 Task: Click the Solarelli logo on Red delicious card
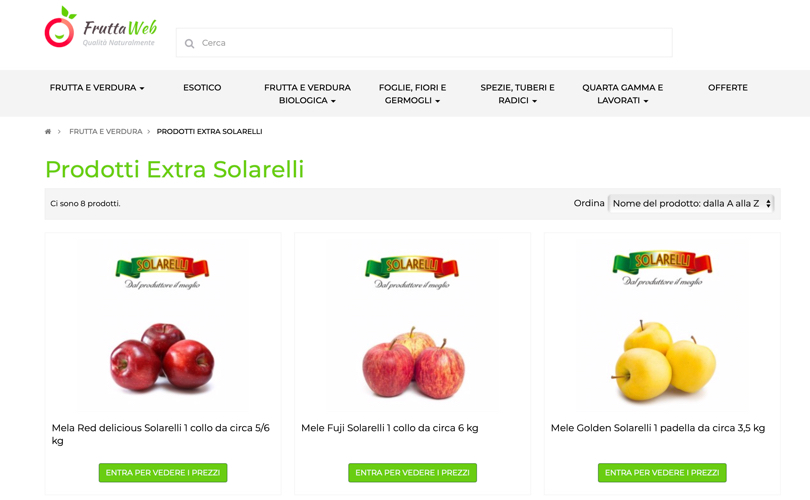162,272
